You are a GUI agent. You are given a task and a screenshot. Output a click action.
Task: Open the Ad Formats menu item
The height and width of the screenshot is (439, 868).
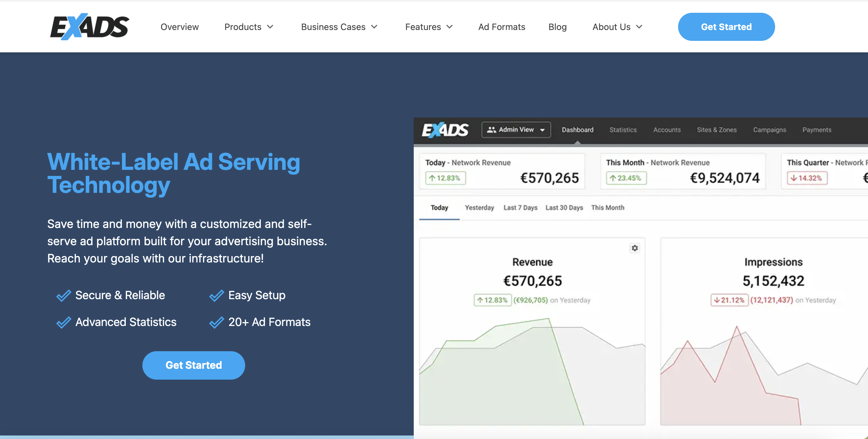[x=502, y=27]
